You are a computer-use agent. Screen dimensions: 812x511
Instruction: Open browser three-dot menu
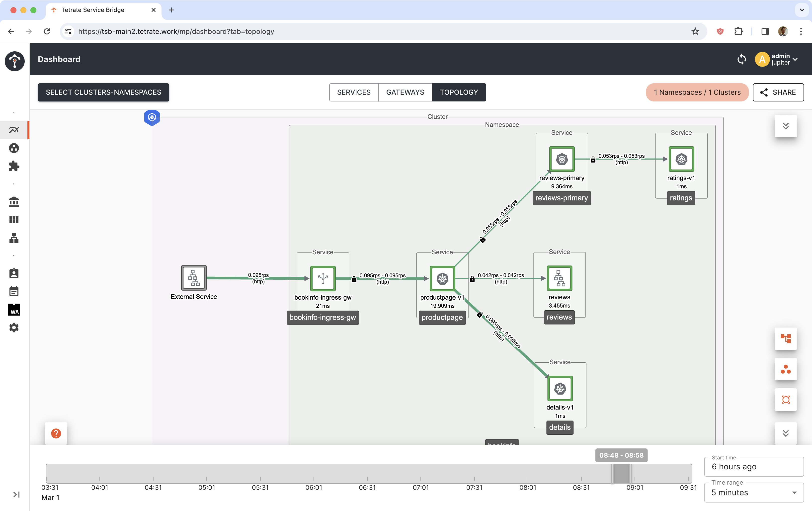click(801, 31)
